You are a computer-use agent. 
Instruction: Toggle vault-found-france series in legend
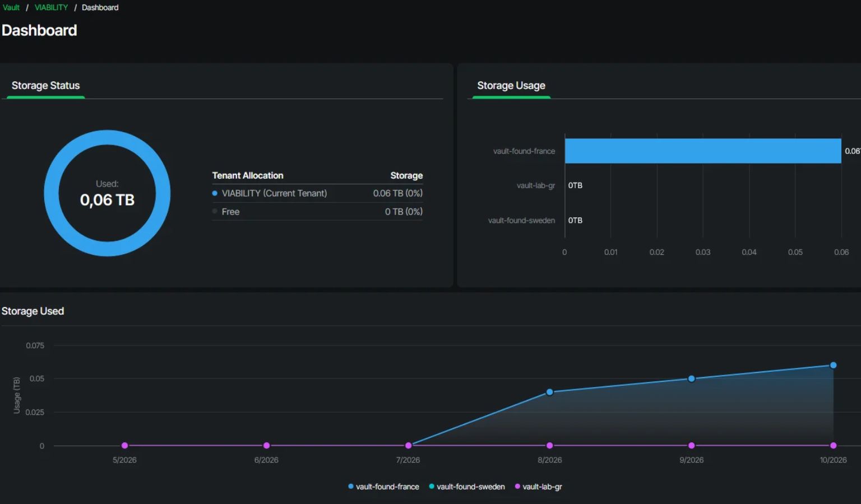(383, 487)
